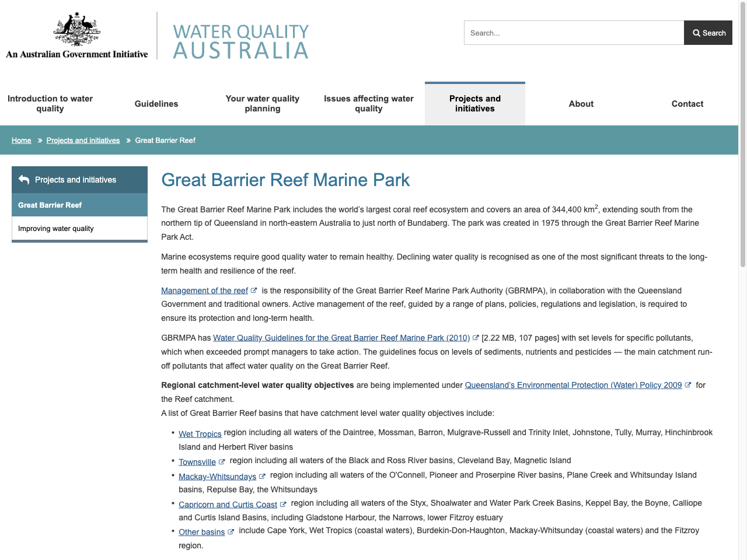This screenshot has height=560, width=747.
Task: Open Water Quality Guidelines for Great Barrier Reef link
Action: tap(341, 338)
